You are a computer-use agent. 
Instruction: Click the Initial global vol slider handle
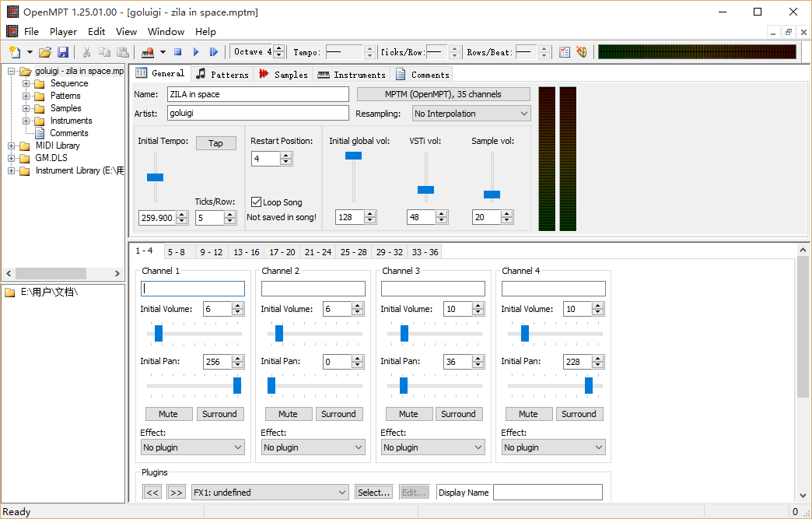coord(354,156)
